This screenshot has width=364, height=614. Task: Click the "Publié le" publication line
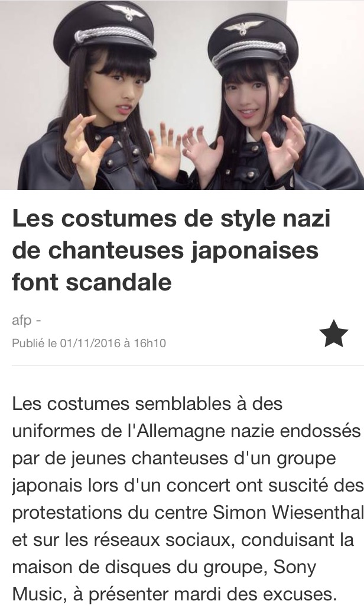(89, 344)
